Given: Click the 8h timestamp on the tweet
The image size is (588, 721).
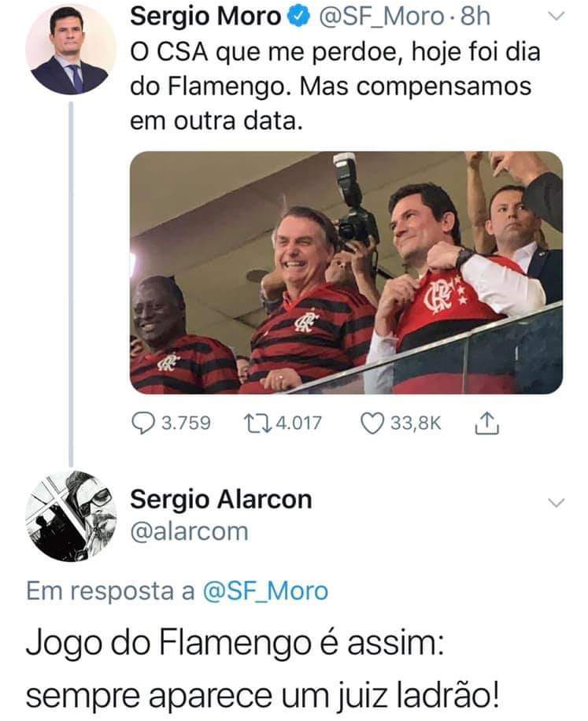Looking at the screenshot, I should (475, 17).
